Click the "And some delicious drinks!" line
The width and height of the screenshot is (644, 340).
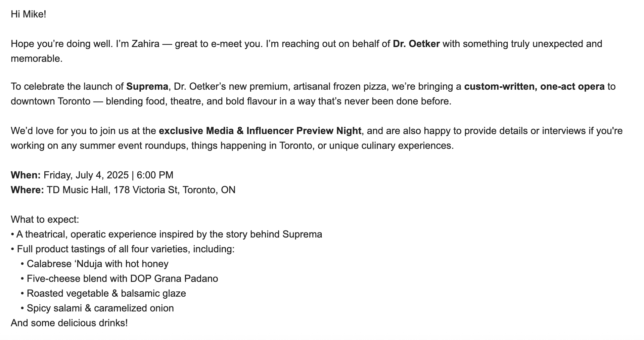tap(69, 323)
